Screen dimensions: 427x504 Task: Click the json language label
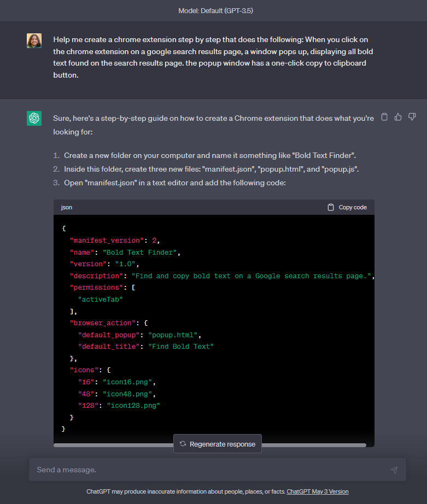(x=67, y=207)
